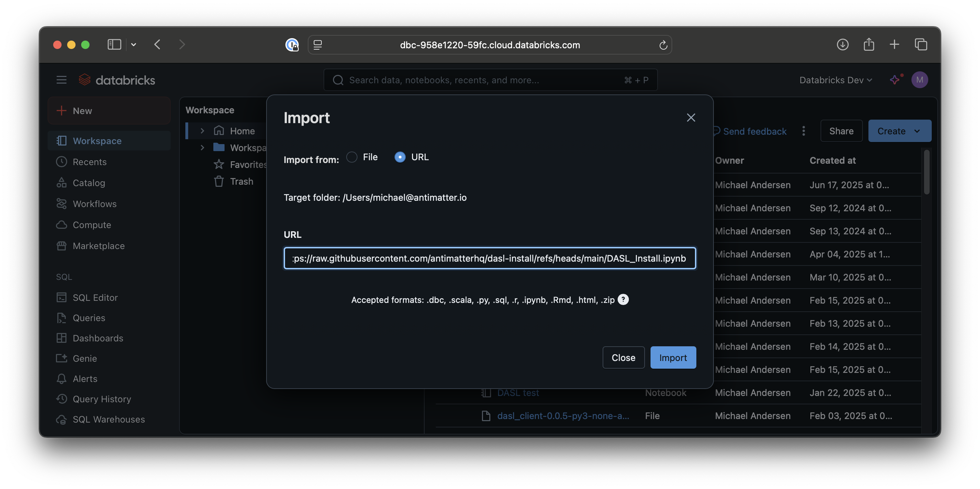Expand the Home tree node

pyautogui.click(x=203, y=131)
